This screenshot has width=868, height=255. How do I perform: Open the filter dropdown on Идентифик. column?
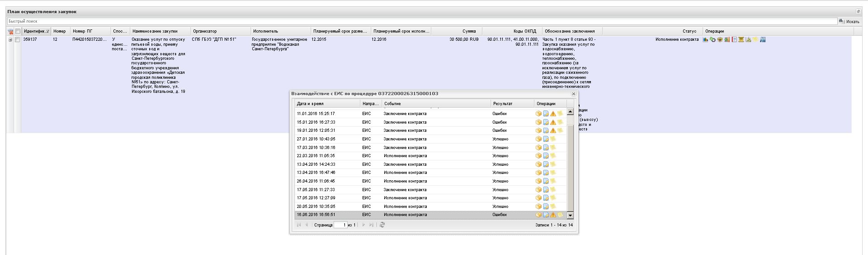[x=47, y=31]
